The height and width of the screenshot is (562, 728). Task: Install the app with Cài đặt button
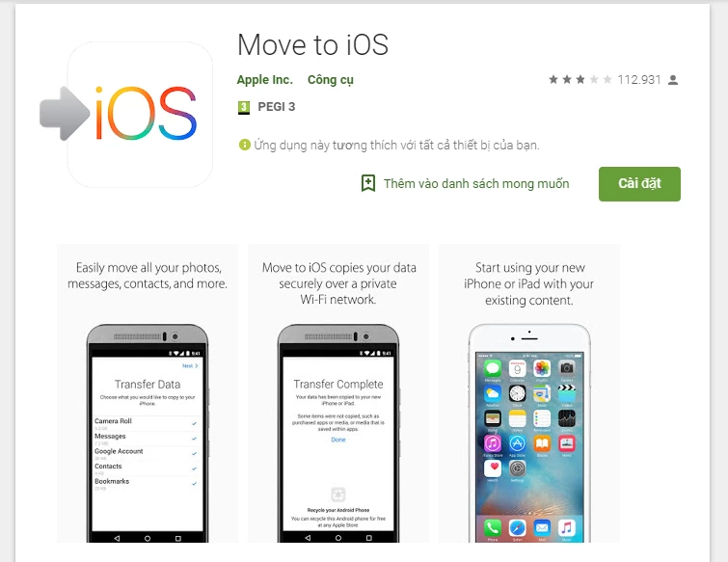(639, 184)
